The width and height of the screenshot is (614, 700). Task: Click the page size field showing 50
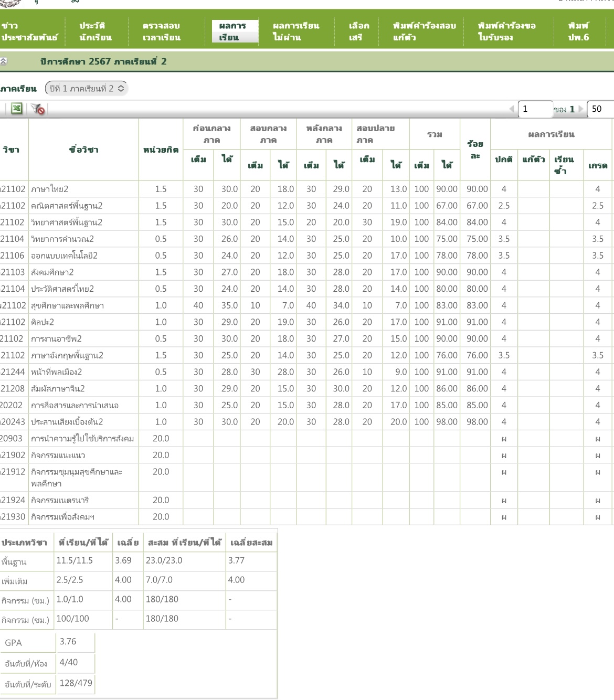pyautogui.click(x=600, y=109)
